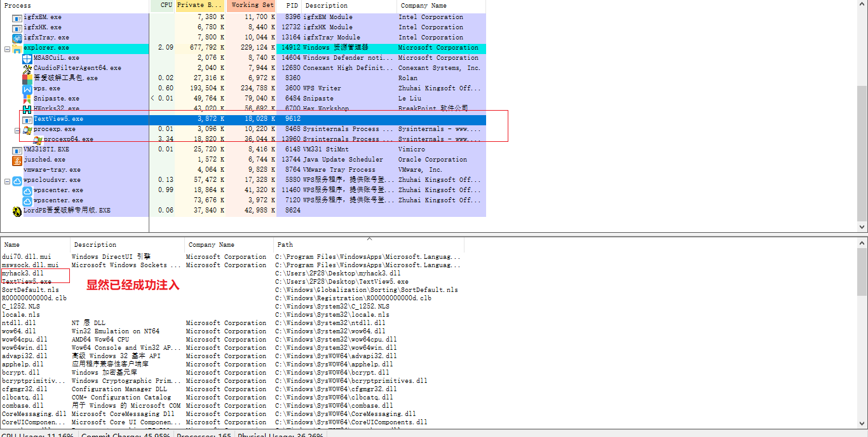This screenshot has width=868, height=437.
Task: Select dui70.dll.mui in the DLL list
Action: tap(27, 257)
